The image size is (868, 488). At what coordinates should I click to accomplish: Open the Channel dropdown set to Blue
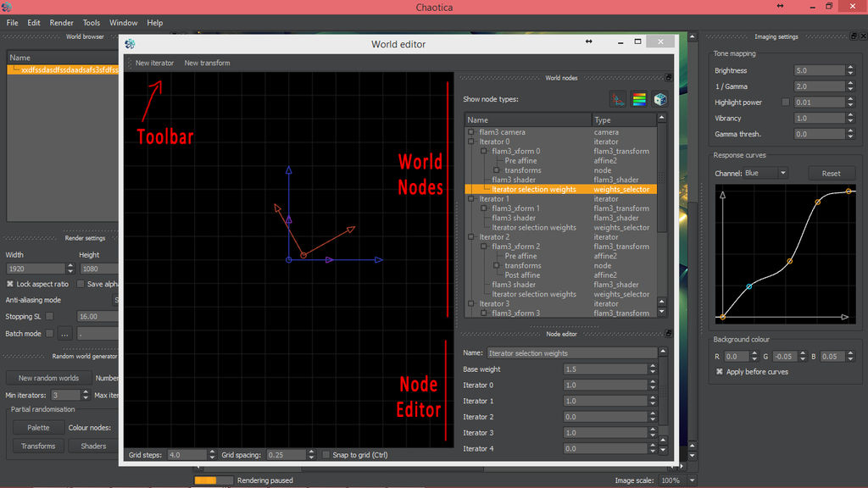pos(765,173)
